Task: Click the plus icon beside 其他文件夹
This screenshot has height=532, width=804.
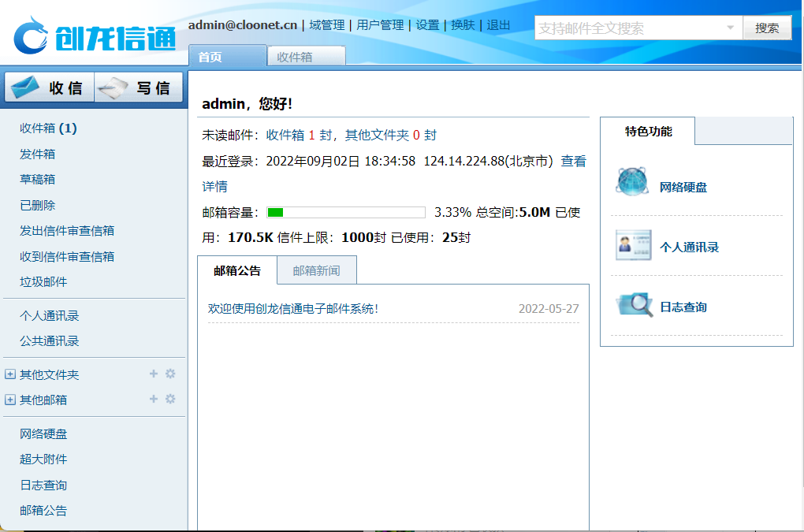Action: (154, 374)
